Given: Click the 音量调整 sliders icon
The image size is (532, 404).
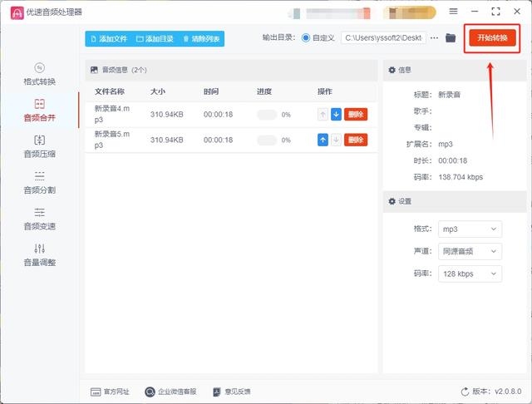Looking at the screenshot, I should [x=39, y=249].
